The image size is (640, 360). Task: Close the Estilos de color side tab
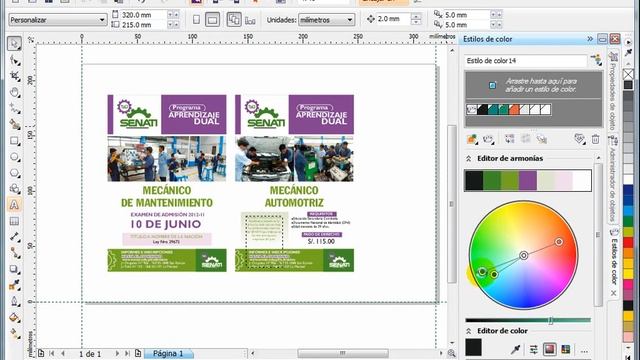coord(613,293)
